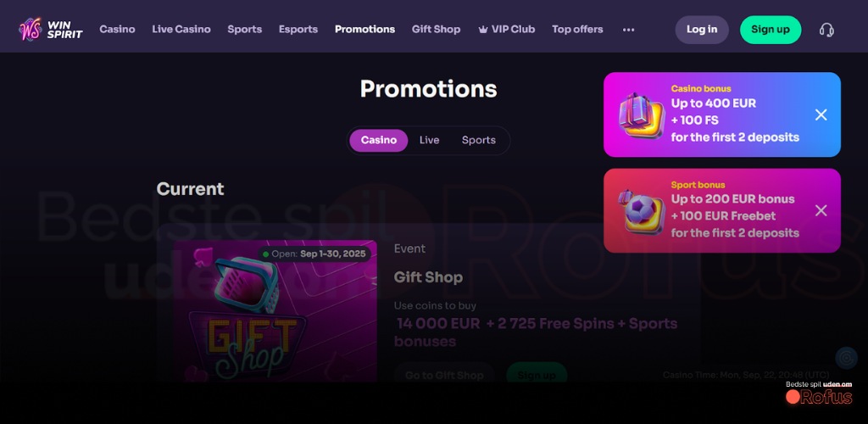Click the Sport bonus football icon
Image resolution: width=868 pixels, height=424 pixels.
coord(641,211)
